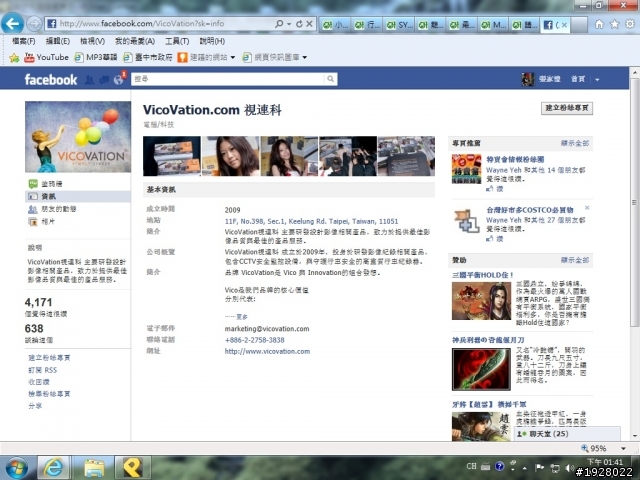Image resolution: width=640 pixels, height=480 pixels.
Task: Click the browser forward arrow button
Action: (x=34, y=24)
